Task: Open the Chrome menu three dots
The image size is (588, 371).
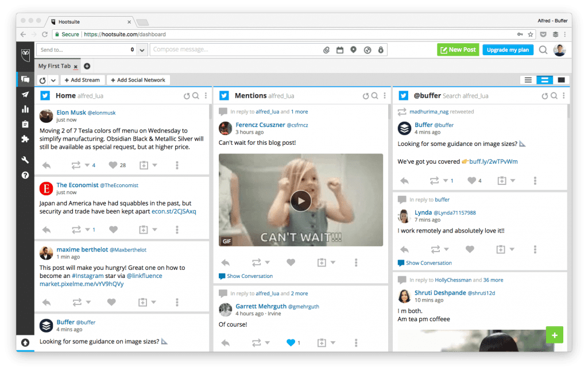Action: [565, 34]
